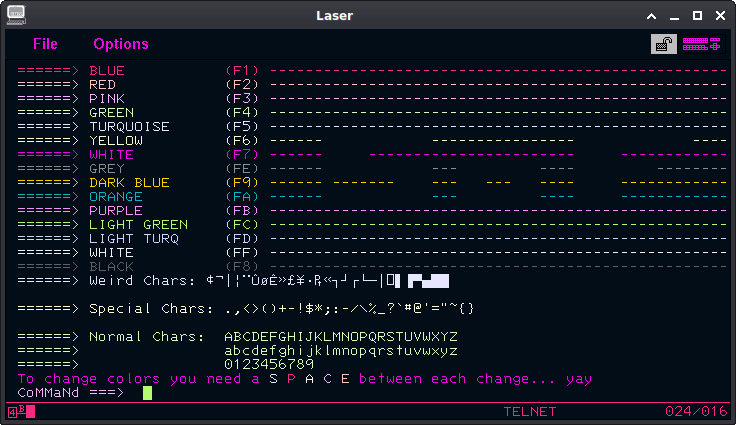Click the BLUE color label
Image resolution: width=736 pixels, height=425 pixels.
click(x=107, y=71)
